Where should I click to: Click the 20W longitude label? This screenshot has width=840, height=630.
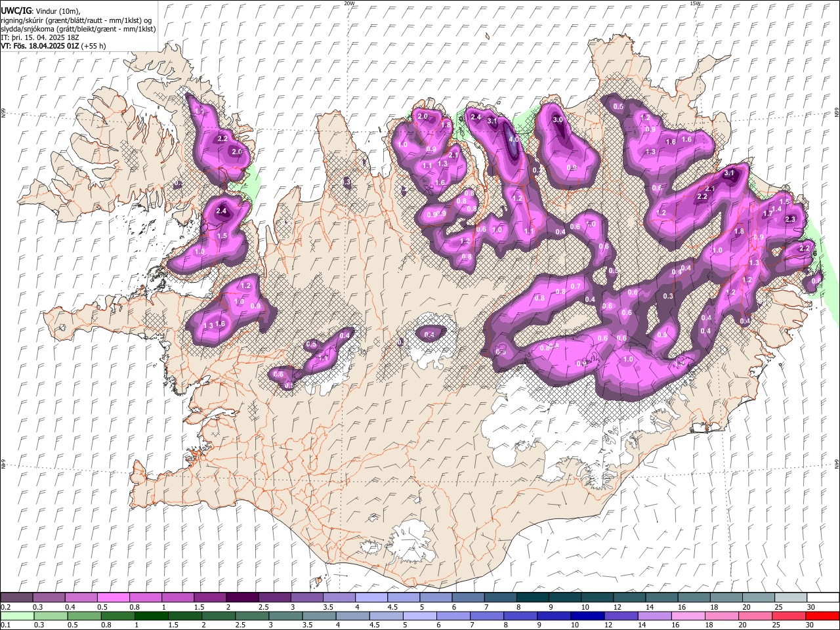[x=350, y=3]
